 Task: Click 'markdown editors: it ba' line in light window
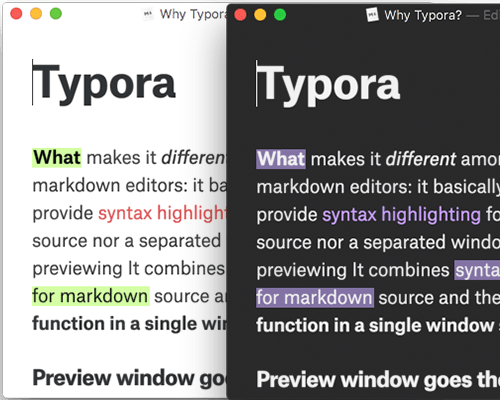point(129,186)
